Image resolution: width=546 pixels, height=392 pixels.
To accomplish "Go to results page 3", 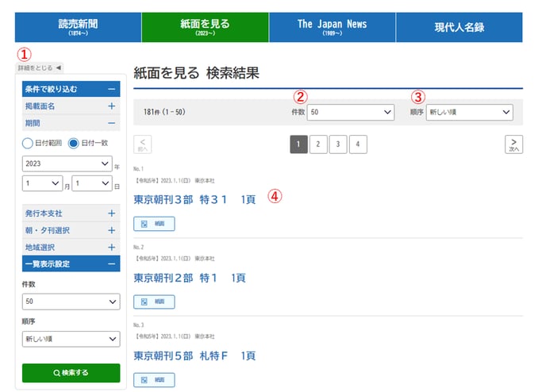I will (x=338, y=144).
